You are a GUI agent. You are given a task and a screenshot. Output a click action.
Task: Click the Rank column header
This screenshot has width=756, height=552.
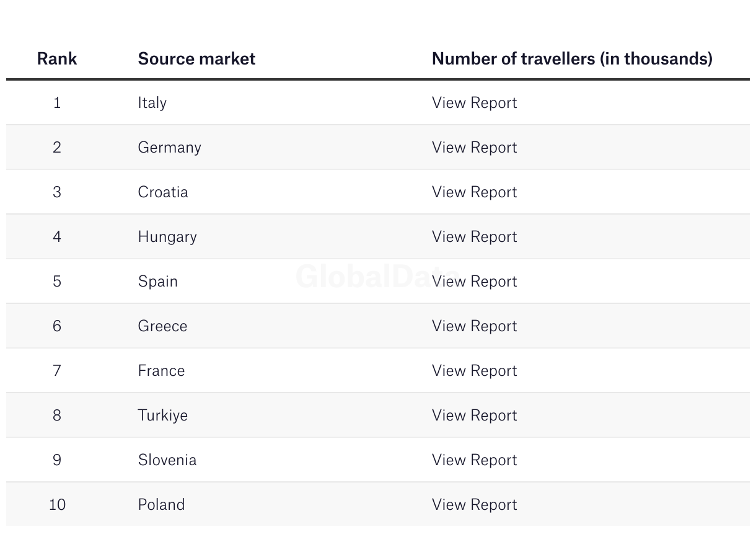(x=57, y=59)
